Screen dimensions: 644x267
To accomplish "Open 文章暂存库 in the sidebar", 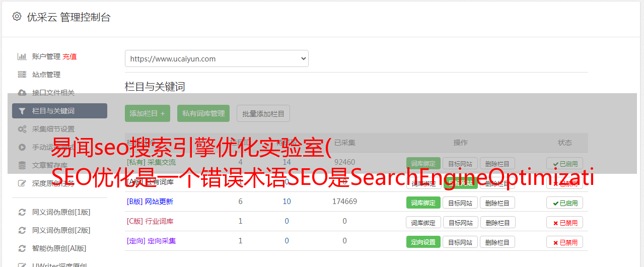I will (50, 165).
